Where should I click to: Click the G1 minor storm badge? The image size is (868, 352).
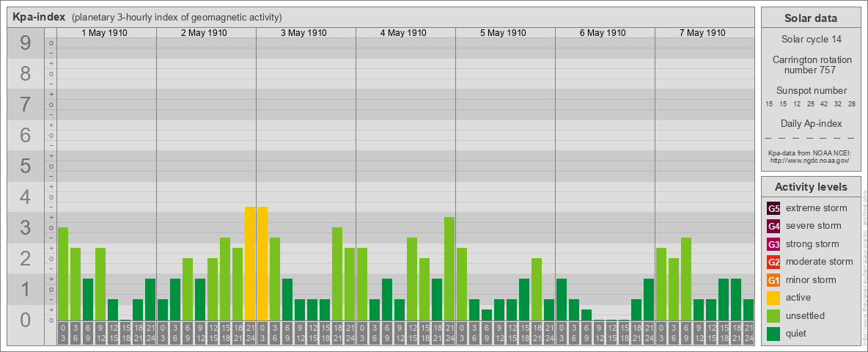coord(773,280)
